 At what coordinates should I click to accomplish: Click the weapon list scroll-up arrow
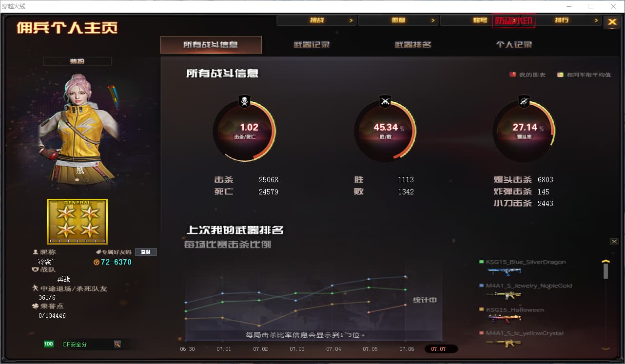click(606, 261)
